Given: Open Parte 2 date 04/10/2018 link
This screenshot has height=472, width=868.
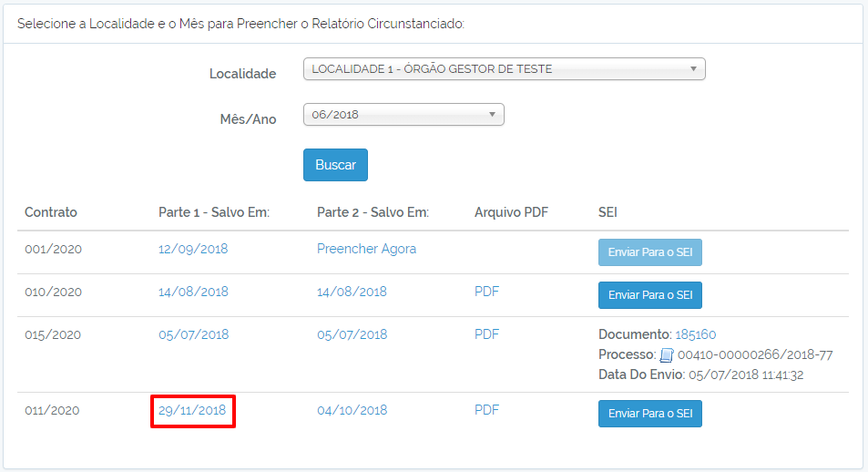Looking at the screenshot, I should (352, 411).
